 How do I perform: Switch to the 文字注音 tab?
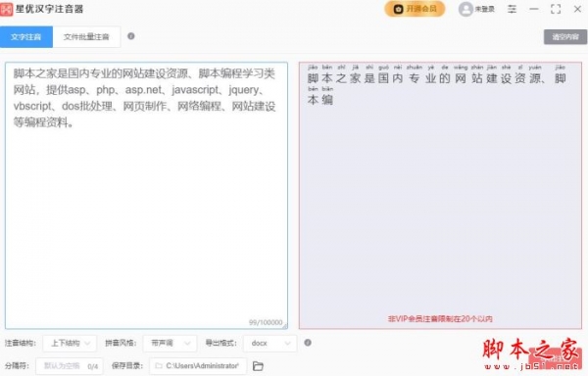point(25,36)
